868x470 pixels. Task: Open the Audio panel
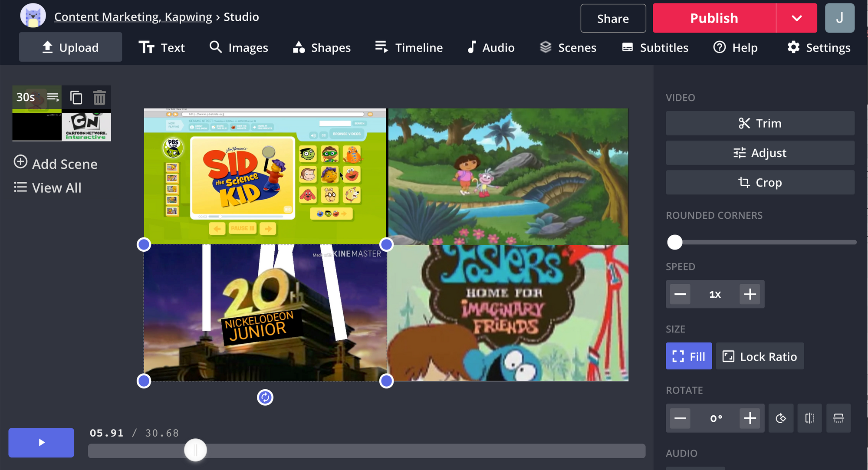tap(491, 47)
